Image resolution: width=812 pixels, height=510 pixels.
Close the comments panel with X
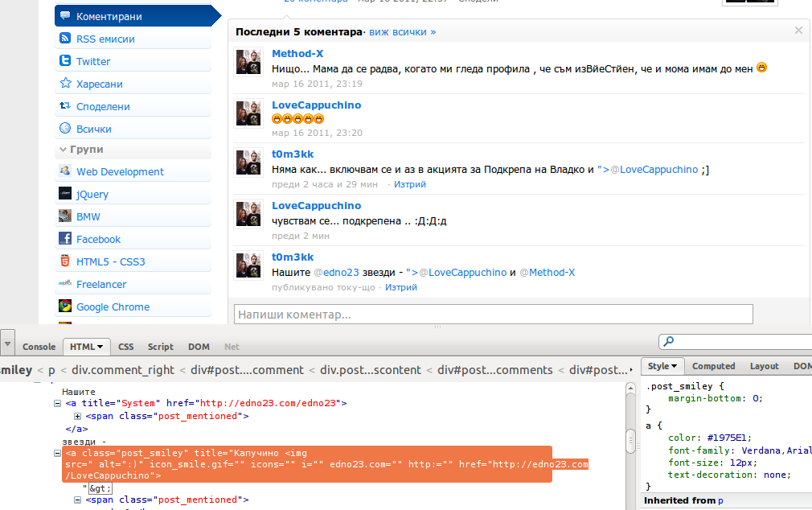click(x=798, y=30)
